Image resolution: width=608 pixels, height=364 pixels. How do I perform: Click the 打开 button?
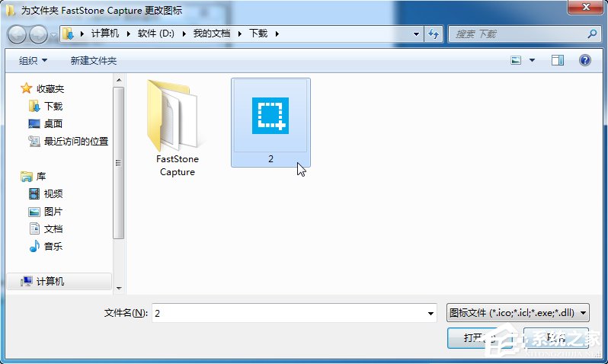479,337
